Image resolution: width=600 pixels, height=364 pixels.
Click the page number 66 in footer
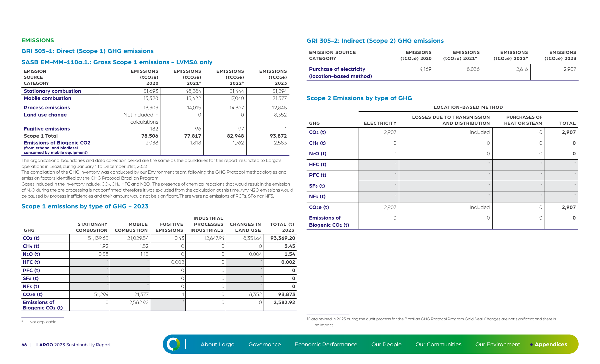[x=24, y=345]
